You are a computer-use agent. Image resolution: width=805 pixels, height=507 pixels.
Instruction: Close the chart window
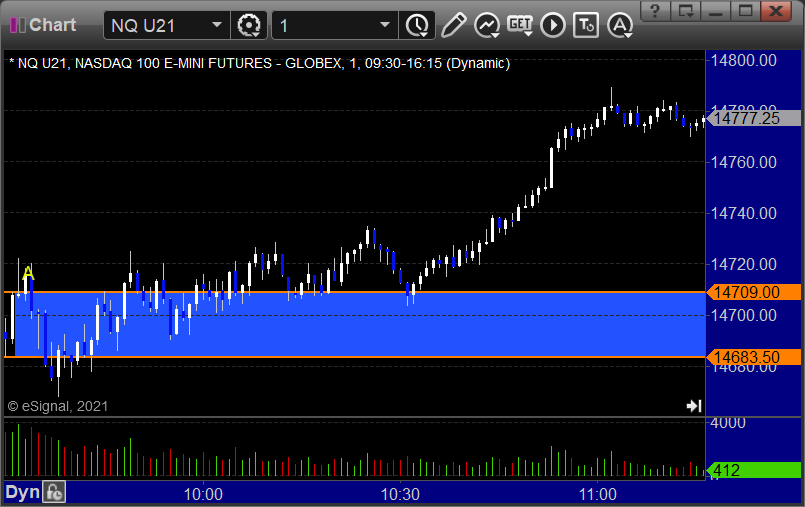pos(776,10)
